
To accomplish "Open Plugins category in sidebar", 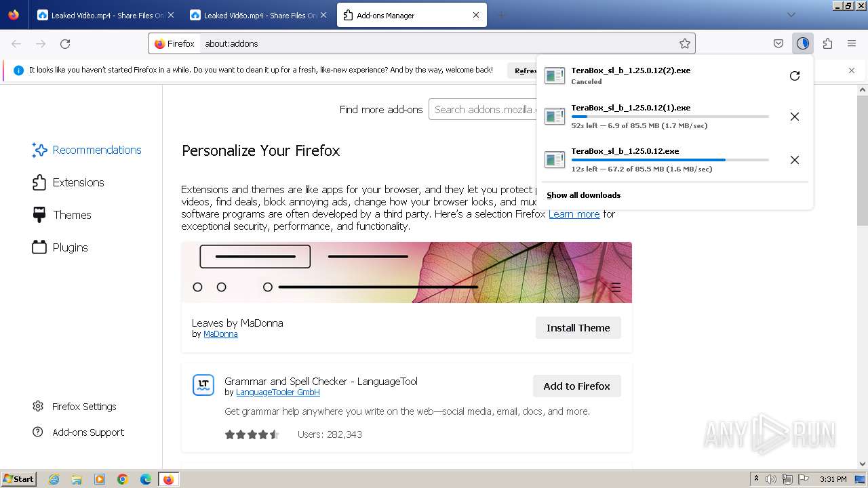I will [x=60, y=247].
